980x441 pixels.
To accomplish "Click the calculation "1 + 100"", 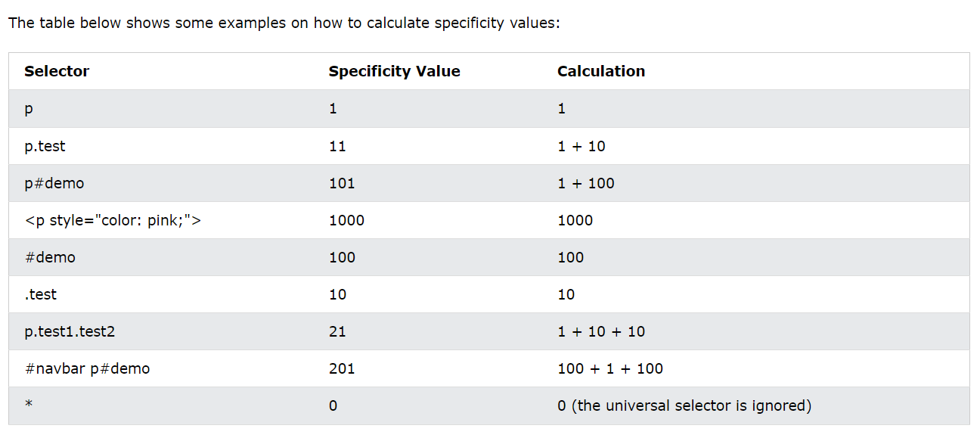I will tap(585, 183).
